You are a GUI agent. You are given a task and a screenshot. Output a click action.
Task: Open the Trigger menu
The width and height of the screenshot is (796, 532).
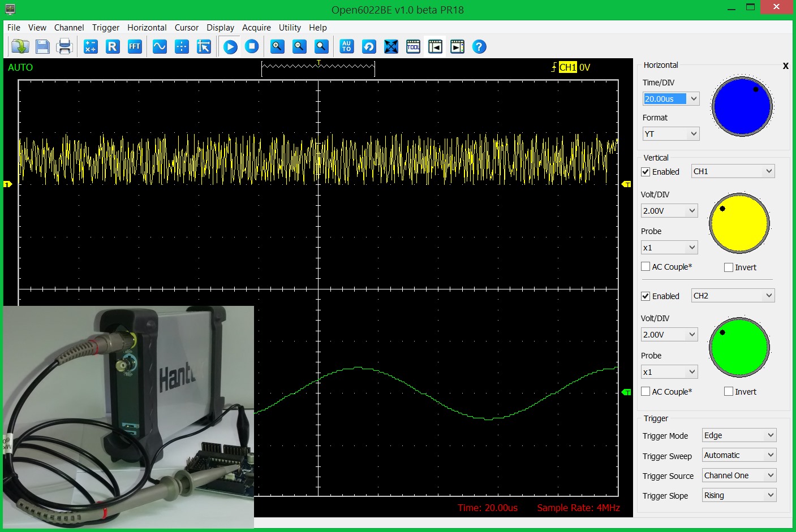point(106,27)
